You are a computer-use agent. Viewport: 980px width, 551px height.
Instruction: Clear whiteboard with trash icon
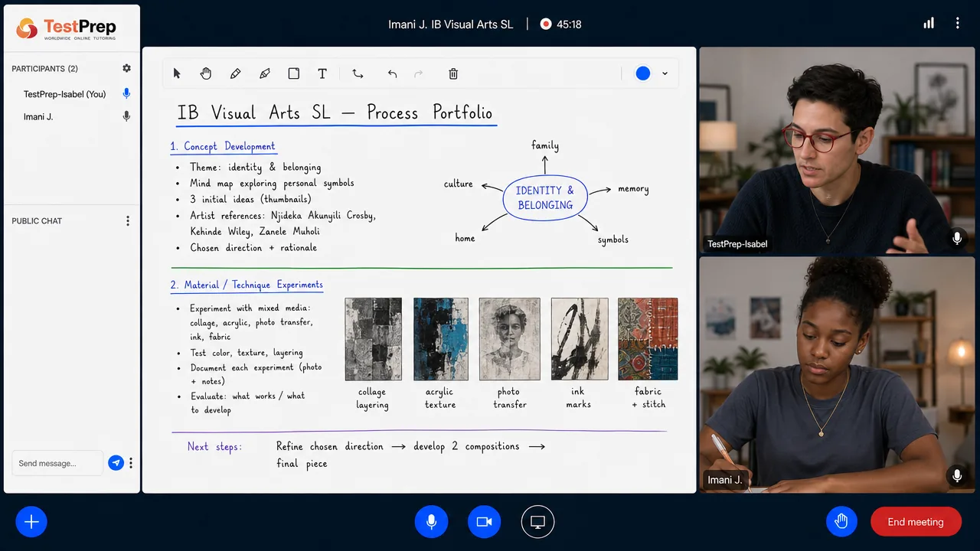(453, 73)
